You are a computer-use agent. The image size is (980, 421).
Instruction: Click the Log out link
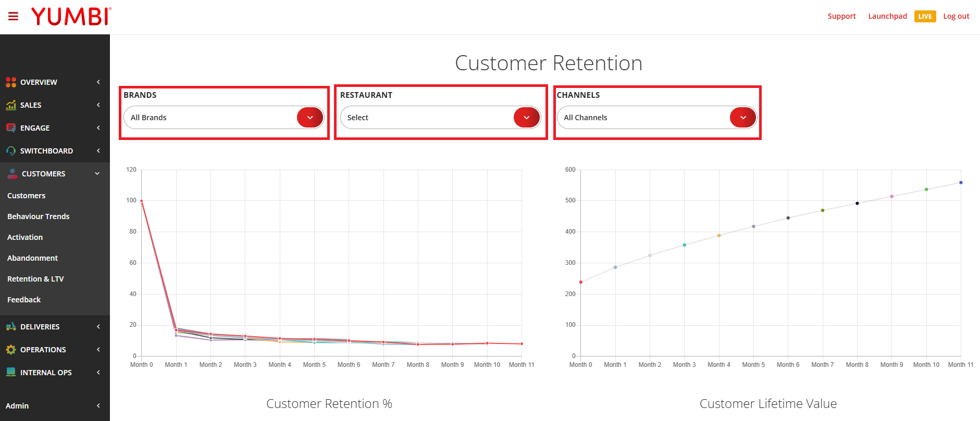957,16
